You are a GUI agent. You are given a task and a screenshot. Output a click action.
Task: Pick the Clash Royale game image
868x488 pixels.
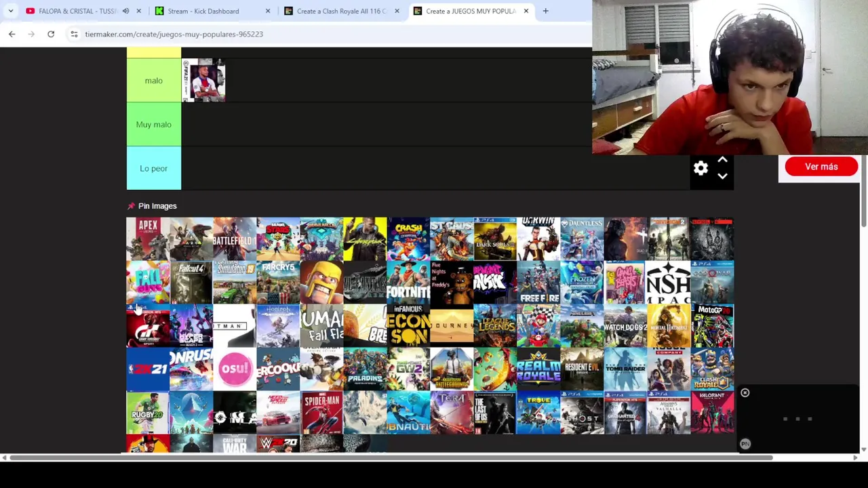pos(712,369)
